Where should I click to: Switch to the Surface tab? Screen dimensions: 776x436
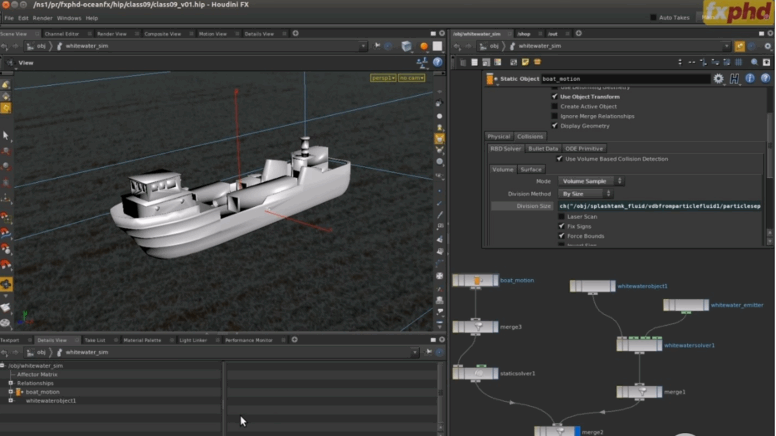point(531,169)
